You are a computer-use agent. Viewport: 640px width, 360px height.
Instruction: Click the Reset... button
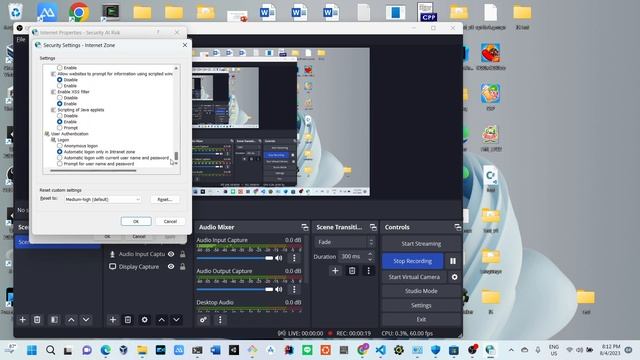tap(164, 200)
